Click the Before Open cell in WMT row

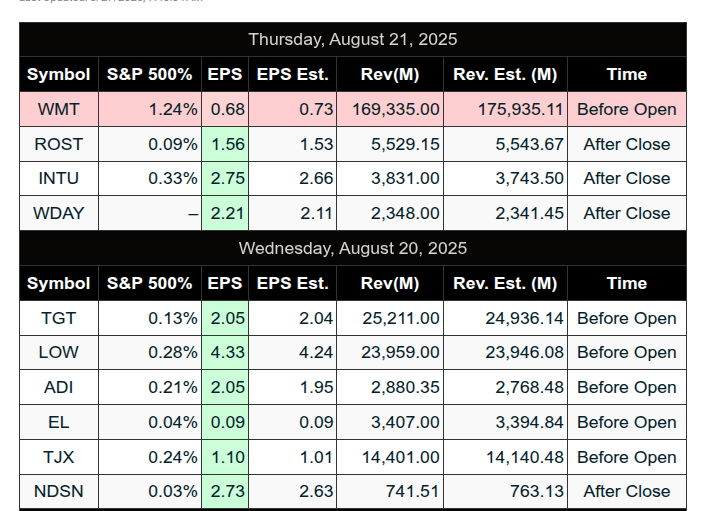coord(627,109)
